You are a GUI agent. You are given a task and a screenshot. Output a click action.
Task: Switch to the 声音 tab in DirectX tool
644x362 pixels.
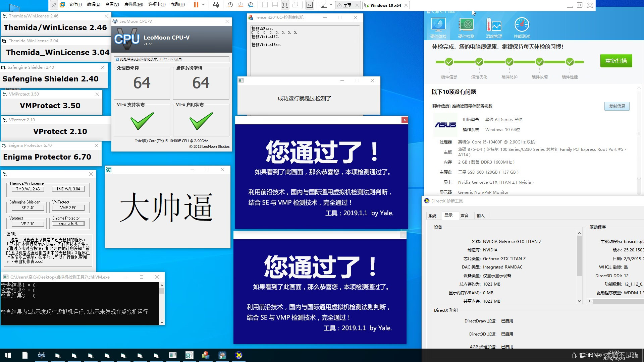(x=464, y=216)
